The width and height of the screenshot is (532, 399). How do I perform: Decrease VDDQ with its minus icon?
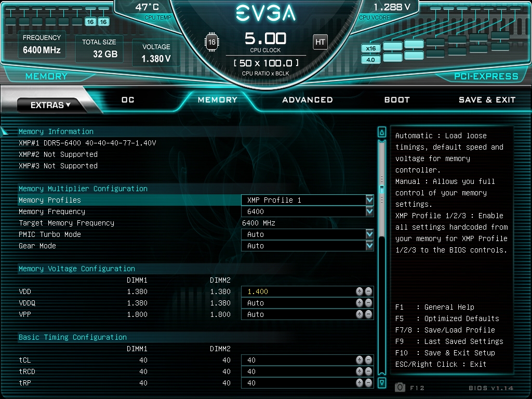(368, 303)
